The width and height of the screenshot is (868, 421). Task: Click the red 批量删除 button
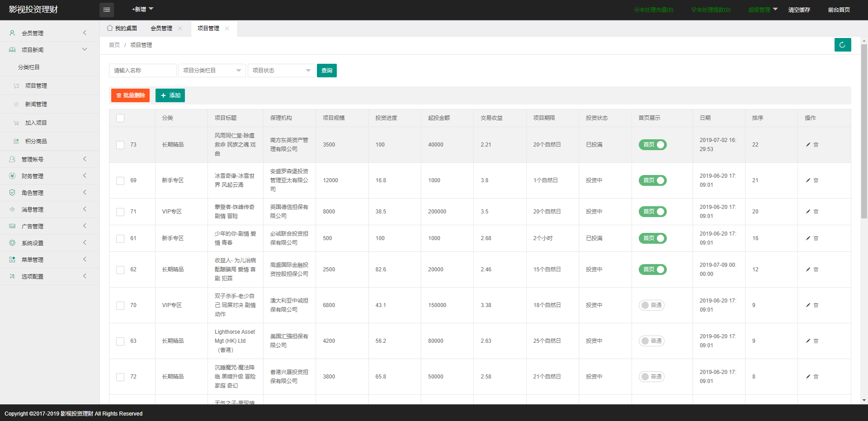coord(130,95)
